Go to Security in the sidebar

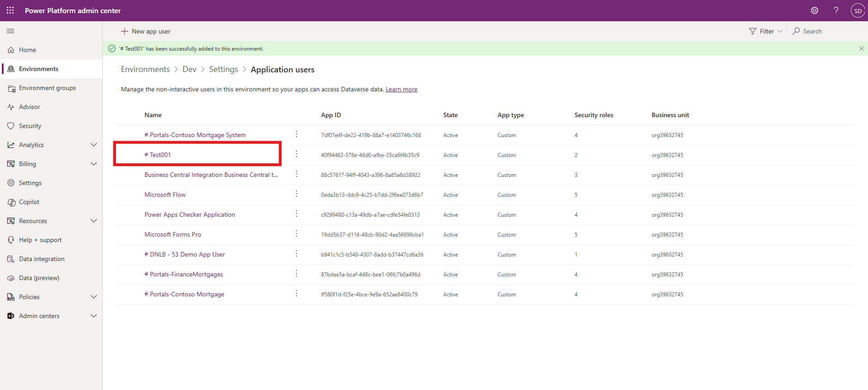tap(30, 126)
